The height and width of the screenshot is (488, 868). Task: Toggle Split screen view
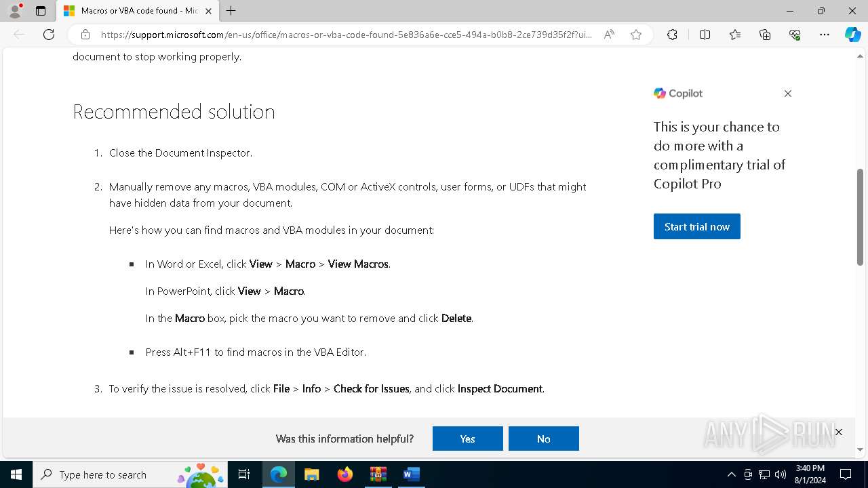705,35
